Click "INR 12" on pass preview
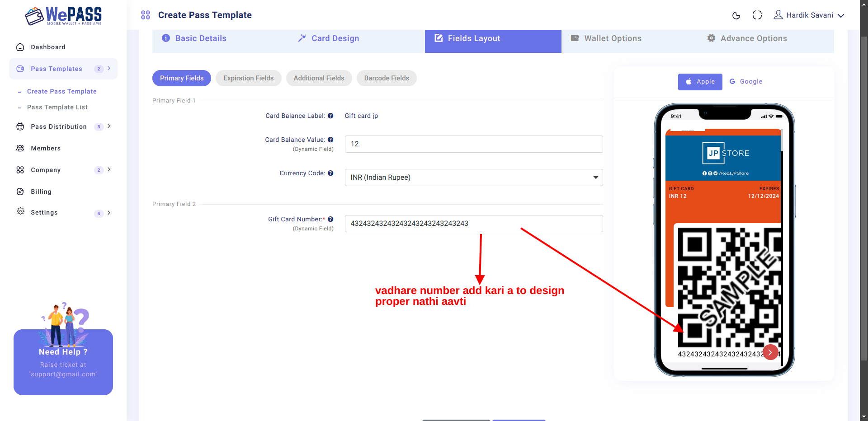Viewport: 868px width, 421px height. click(678, 196)
